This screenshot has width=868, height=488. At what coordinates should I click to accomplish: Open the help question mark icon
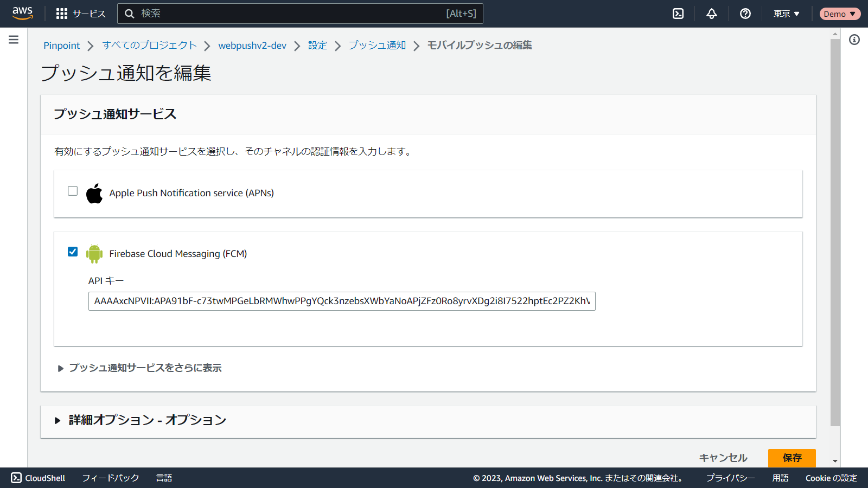click(745, 14)
